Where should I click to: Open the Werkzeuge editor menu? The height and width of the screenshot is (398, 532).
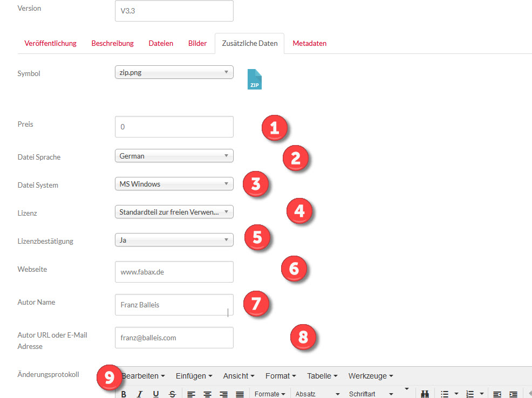[371, 376]
